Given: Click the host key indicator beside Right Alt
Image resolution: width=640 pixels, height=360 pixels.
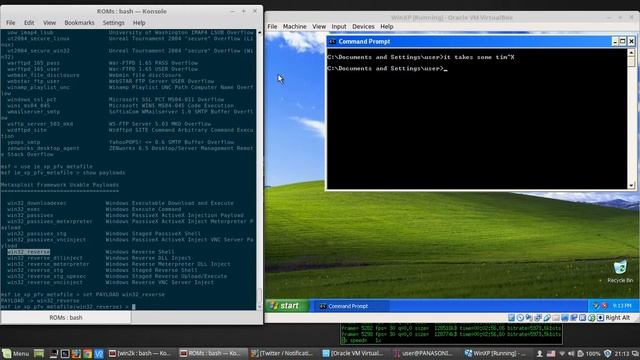Looking at the screenshot, I should (600, 318).
